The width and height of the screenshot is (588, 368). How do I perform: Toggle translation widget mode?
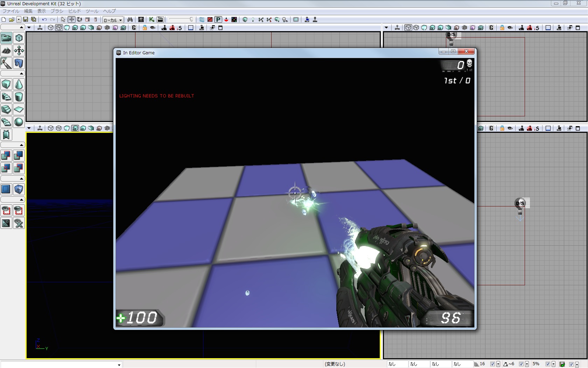[x=71, y=20]
